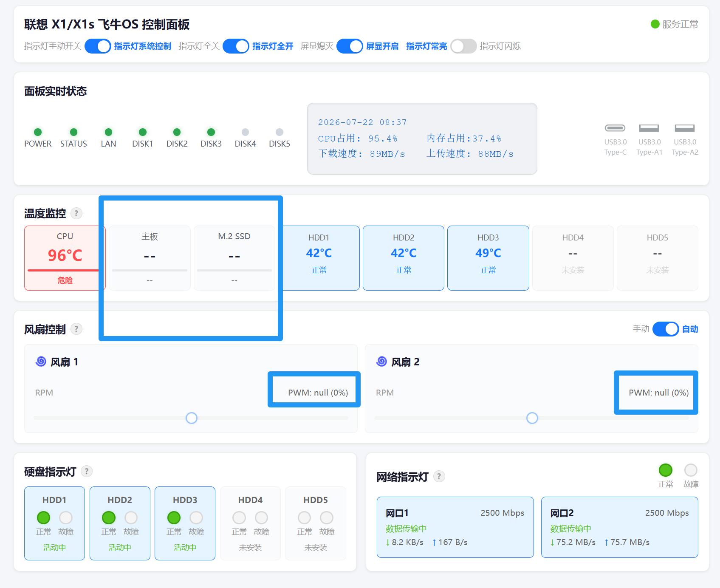This screenshot has height=588, width=720.
Task: Click the USB3.0 Type-A2 port icon
Action: [x=685, y=128]
